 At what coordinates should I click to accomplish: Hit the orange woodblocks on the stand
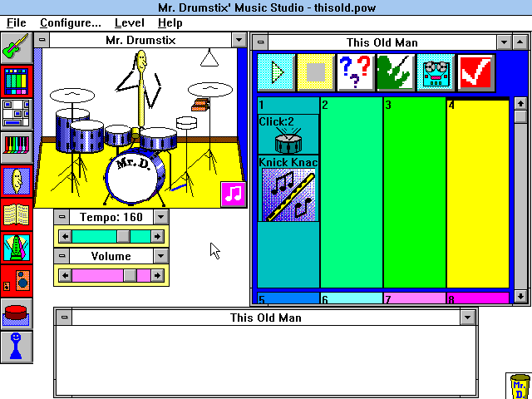click(200, 105)
